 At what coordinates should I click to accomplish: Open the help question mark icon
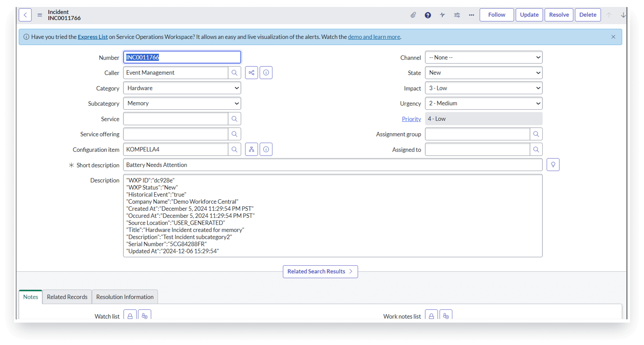click(x=428, y=15)
